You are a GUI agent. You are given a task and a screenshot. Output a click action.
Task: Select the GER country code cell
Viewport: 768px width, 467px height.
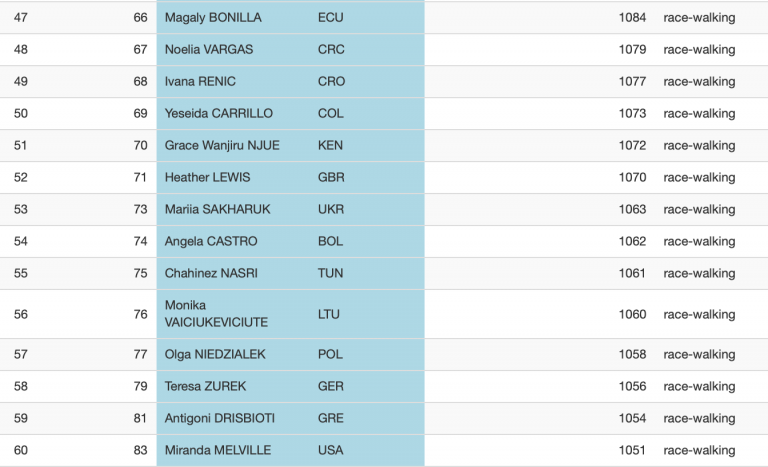point(331,387)
